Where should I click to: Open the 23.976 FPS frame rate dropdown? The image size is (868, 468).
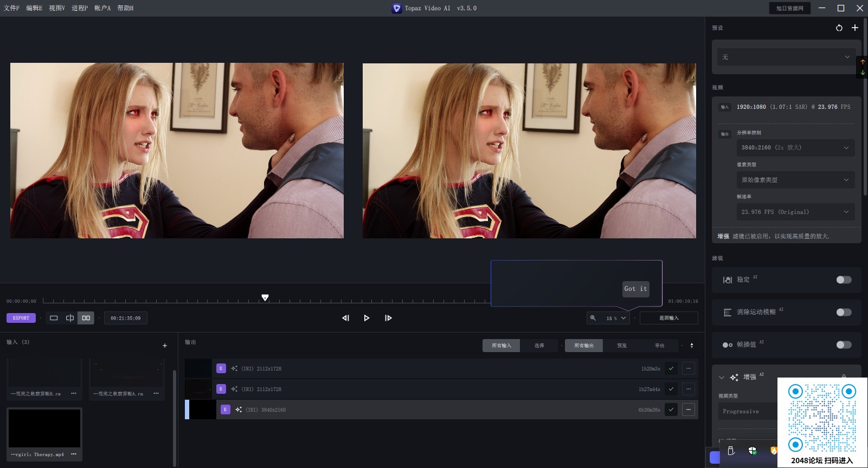[x=795, y=212]
